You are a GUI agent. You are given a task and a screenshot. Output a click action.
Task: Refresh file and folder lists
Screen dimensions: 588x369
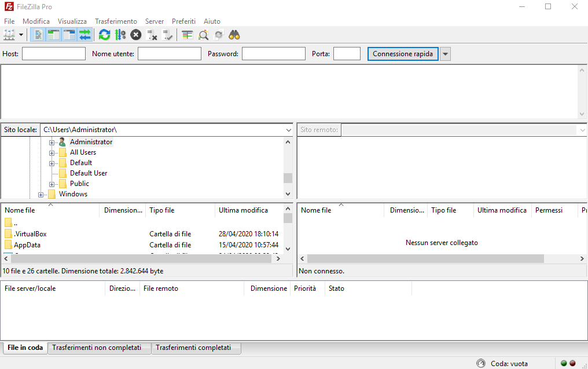(x=104, y=35)
